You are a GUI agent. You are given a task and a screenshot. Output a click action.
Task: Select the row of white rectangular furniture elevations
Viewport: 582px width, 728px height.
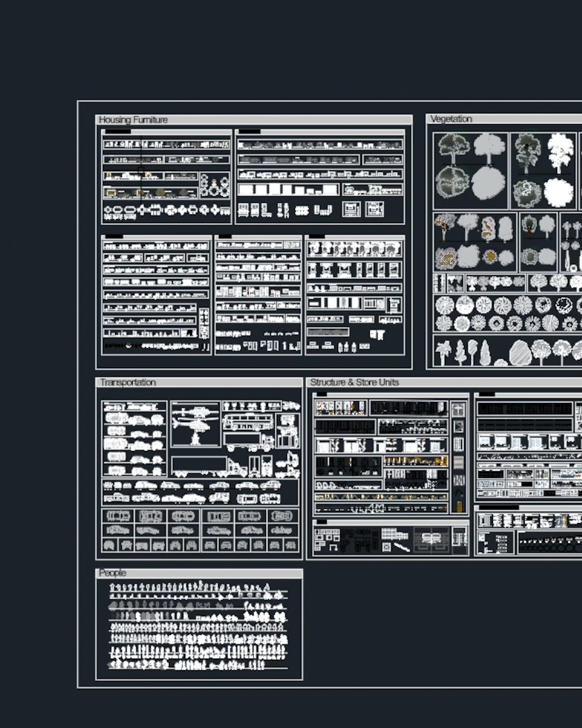click(x=287, y=190)
